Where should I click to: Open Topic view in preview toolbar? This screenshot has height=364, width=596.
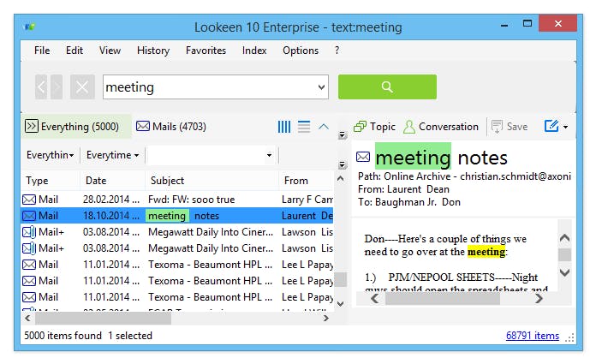coord(374,127)
